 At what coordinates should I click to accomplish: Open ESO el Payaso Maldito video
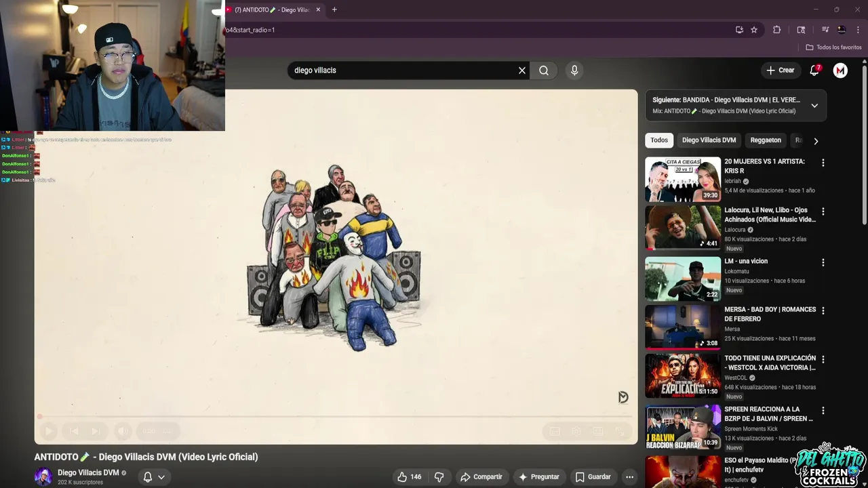pyautogui.click(x=683, y=472)
